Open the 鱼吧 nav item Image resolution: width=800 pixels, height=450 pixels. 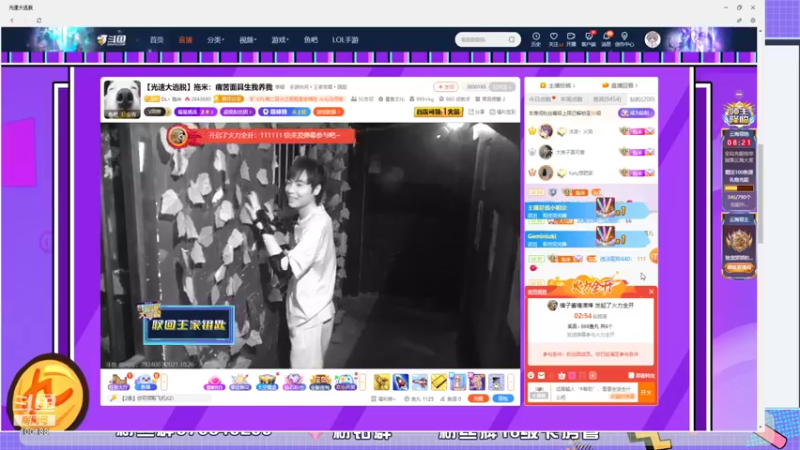coord(311,40)
